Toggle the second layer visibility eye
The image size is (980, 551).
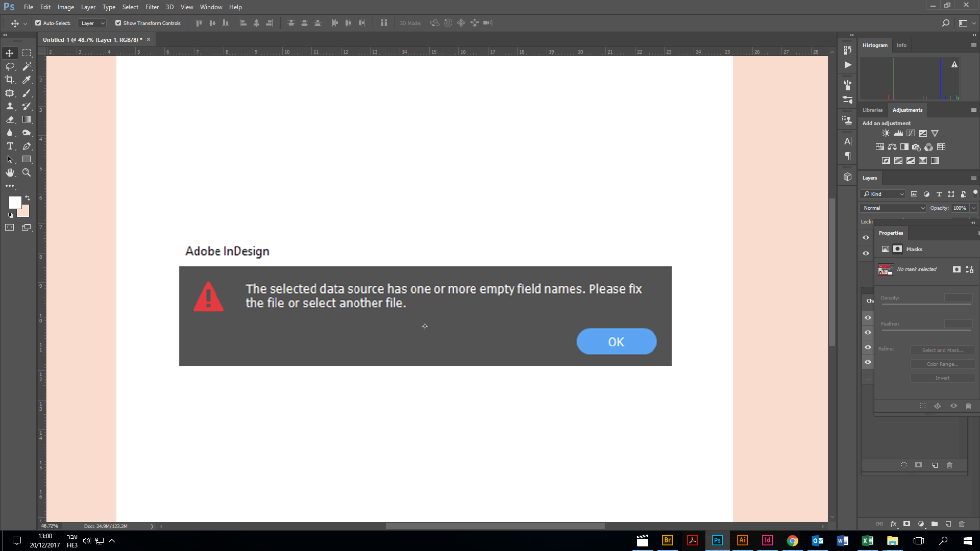click(x=866, y=253)
